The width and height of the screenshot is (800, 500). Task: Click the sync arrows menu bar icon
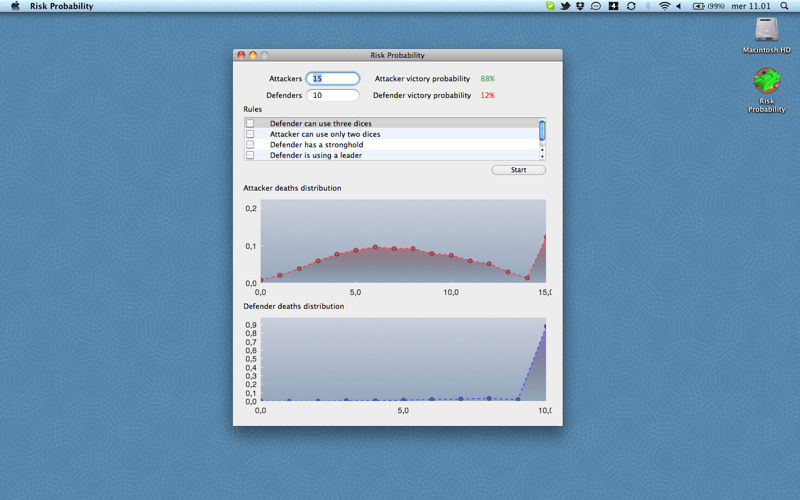(630, 6)
